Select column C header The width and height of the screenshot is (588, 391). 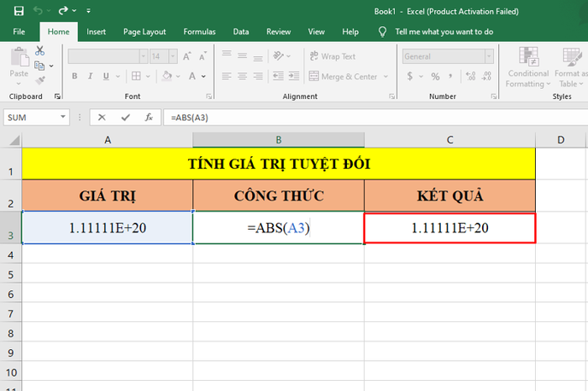449,139
